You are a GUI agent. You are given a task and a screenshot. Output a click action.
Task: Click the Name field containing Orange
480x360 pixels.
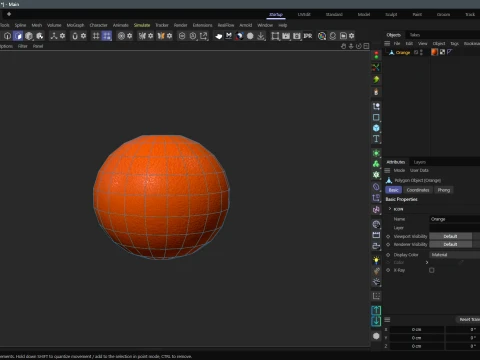pyautogui.click(x=455, y=219)
